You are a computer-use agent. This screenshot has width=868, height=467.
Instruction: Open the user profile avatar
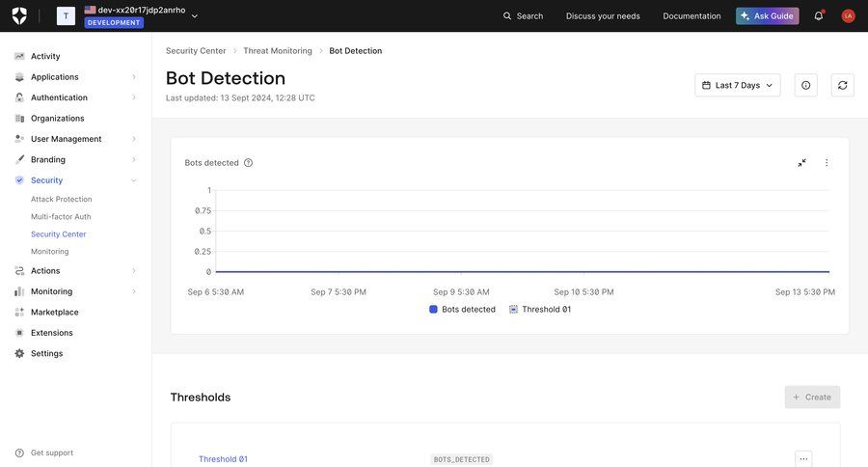[848, 16]
